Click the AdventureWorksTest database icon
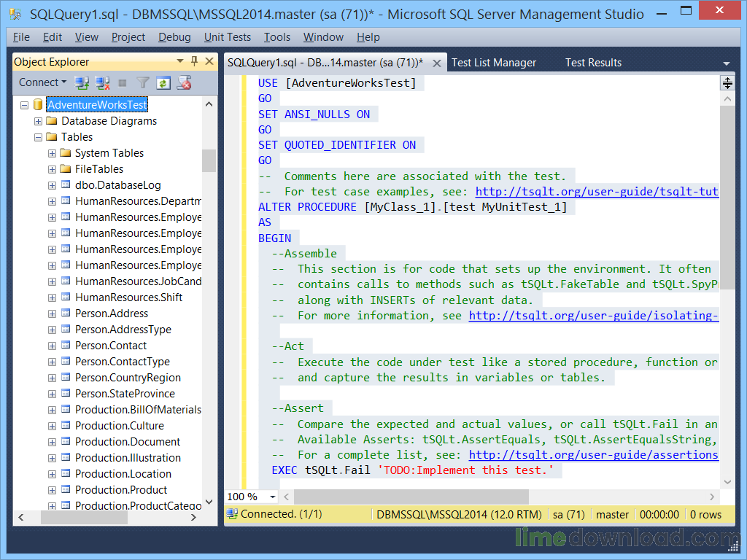 click(38, 104)
